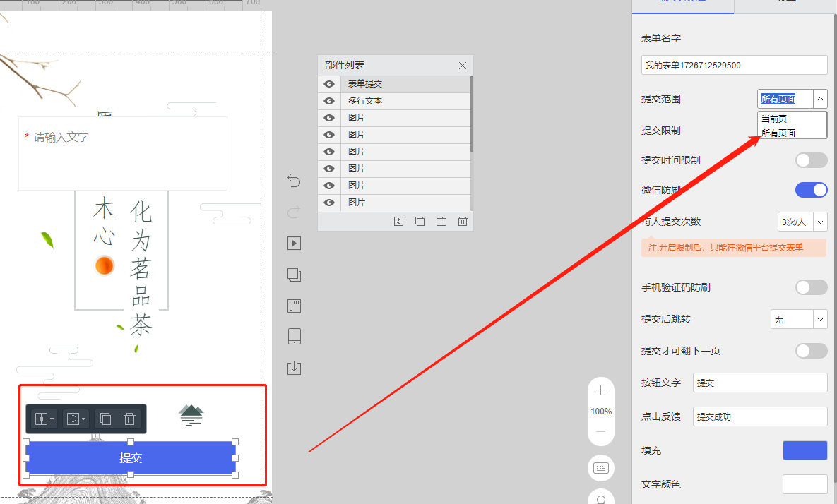The width and height of the screenshot is (837, 504).
Task: Open the layers stack icon in vertical toolbar
Action: (294, 275)
